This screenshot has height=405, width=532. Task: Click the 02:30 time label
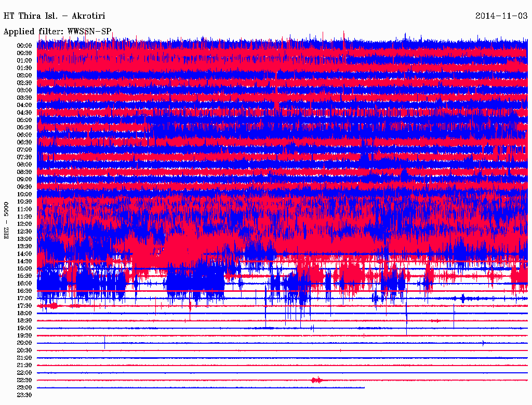pyautogui.click(x=24, y=83)
